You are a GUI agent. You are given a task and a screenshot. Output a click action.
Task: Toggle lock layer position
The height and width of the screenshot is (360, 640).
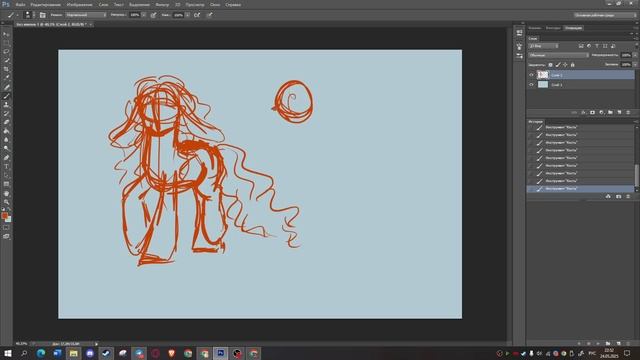coord(565,64)
